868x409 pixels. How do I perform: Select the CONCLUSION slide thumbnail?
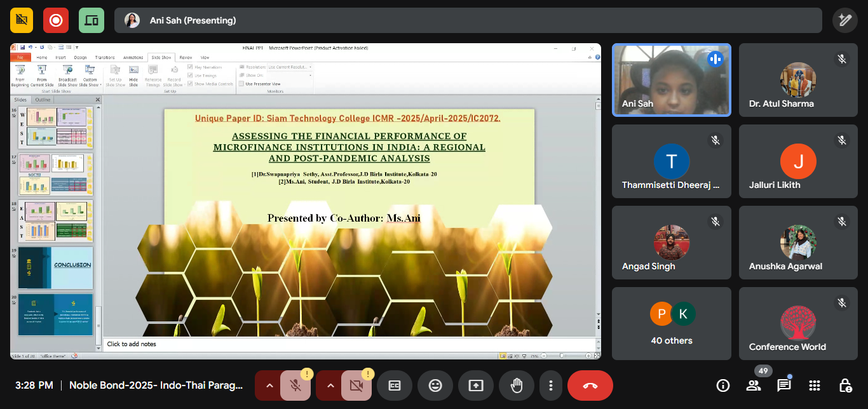pos(55,268)
